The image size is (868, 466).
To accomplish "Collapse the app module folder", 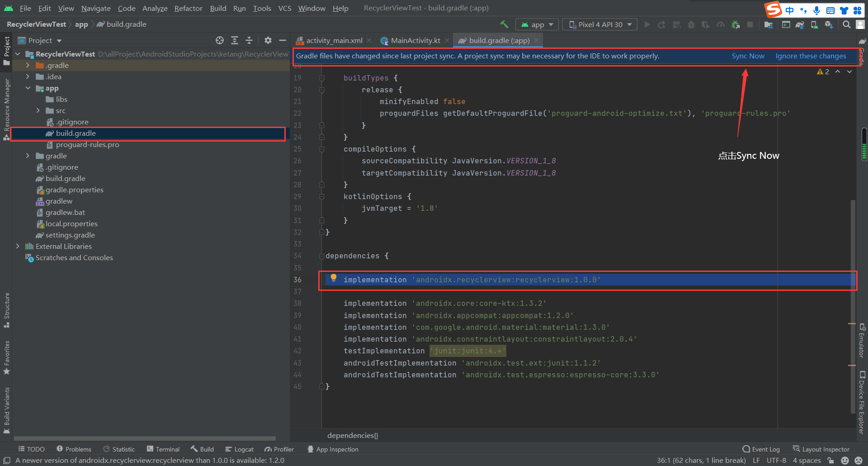I will [28, 88].
